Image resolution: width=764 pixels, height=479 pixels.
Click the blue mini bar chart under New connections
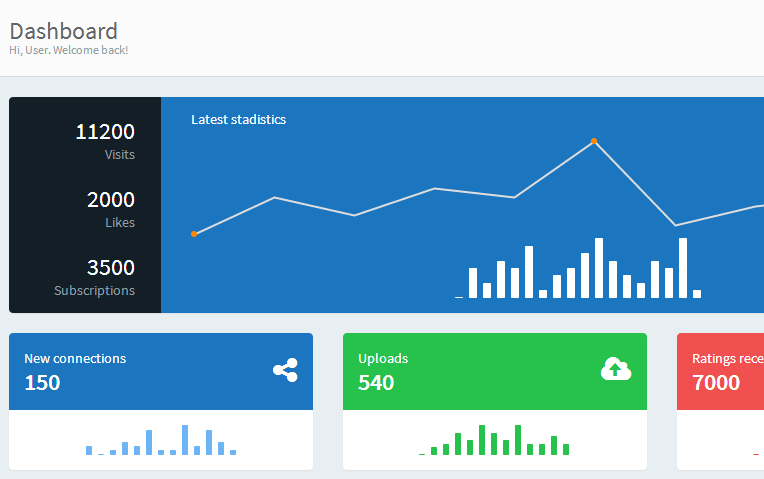(x=160, y=441)
